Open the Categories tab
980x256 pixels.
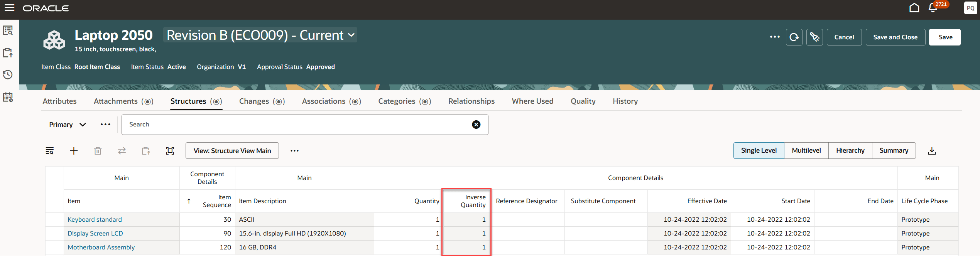point(405,101)
